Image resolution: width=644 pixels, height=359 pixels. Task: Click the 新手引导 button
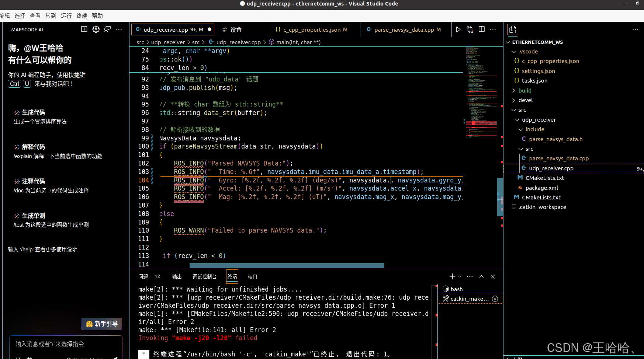coord(101,324)
